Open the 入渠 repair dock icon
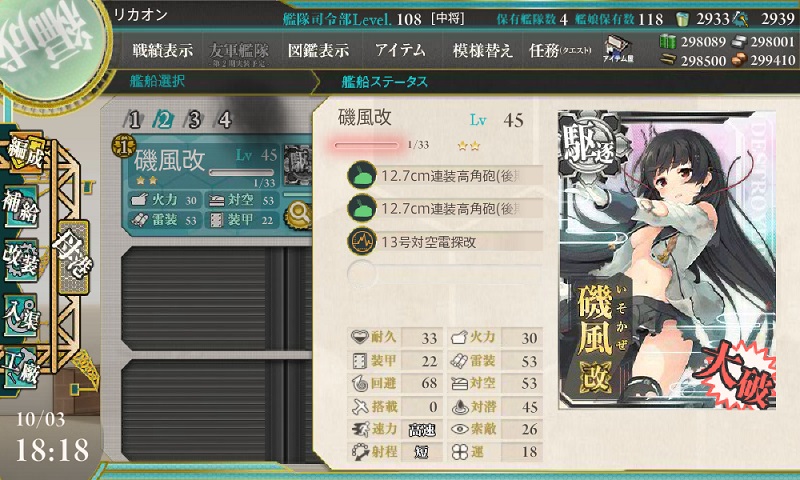800x480 pixels. pyautogui.click(x=21, y=315)
